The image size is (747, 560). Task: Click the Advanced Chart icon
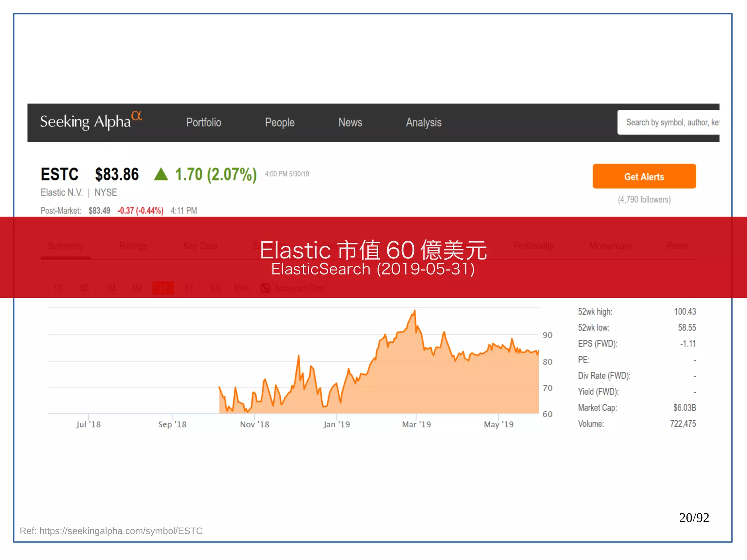coord(265,288)
